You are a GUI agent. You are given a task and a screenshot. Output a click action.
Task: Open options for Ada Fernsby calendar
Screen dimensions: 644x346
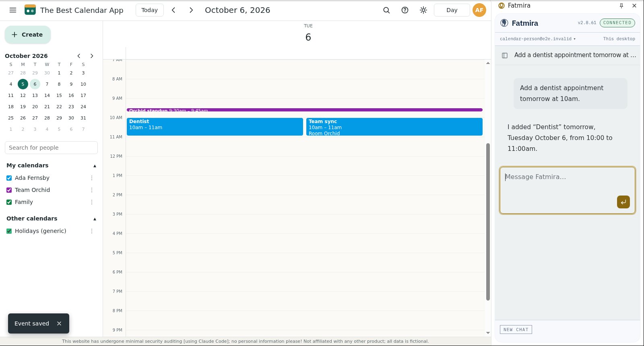(x=92, y=178)
